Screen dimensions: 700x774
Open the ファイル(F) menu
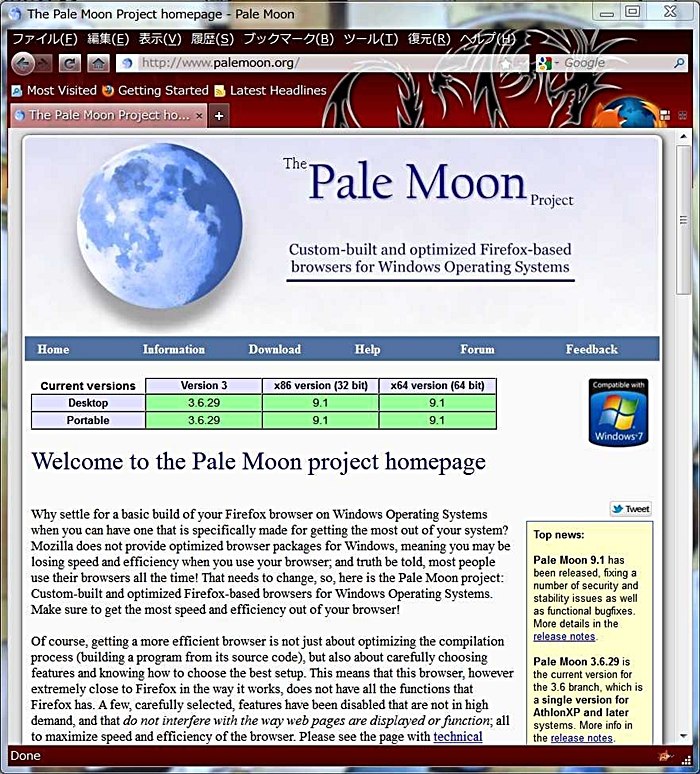pyautogui.click(x=44, y=39)
